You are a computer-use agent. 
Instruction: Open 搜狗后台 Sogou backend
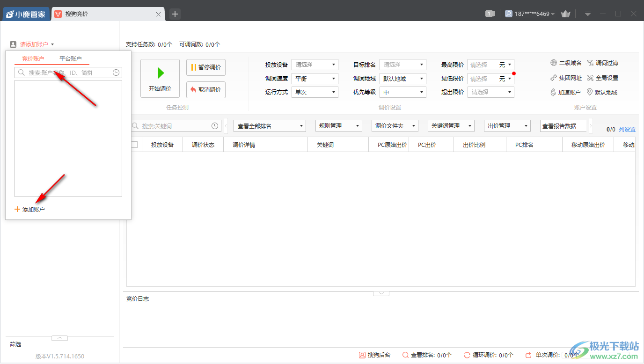[x=375, y=355]
